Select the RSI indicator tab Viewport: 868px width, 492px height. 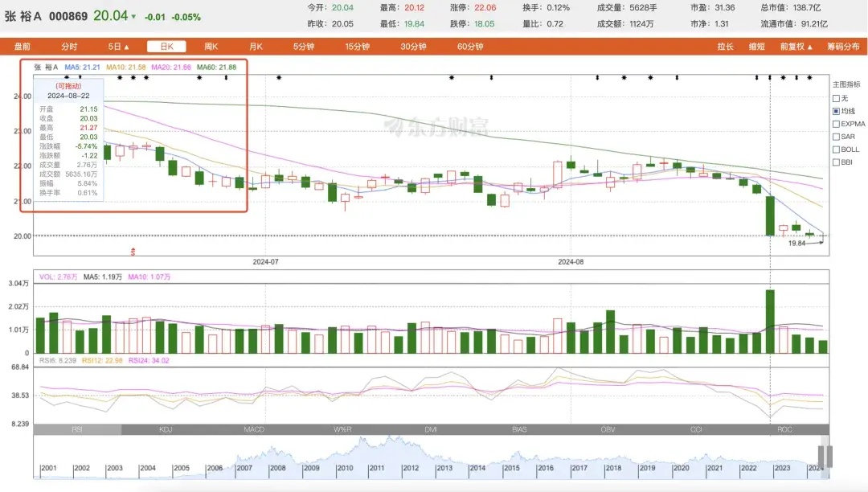(x=77, y=429)
